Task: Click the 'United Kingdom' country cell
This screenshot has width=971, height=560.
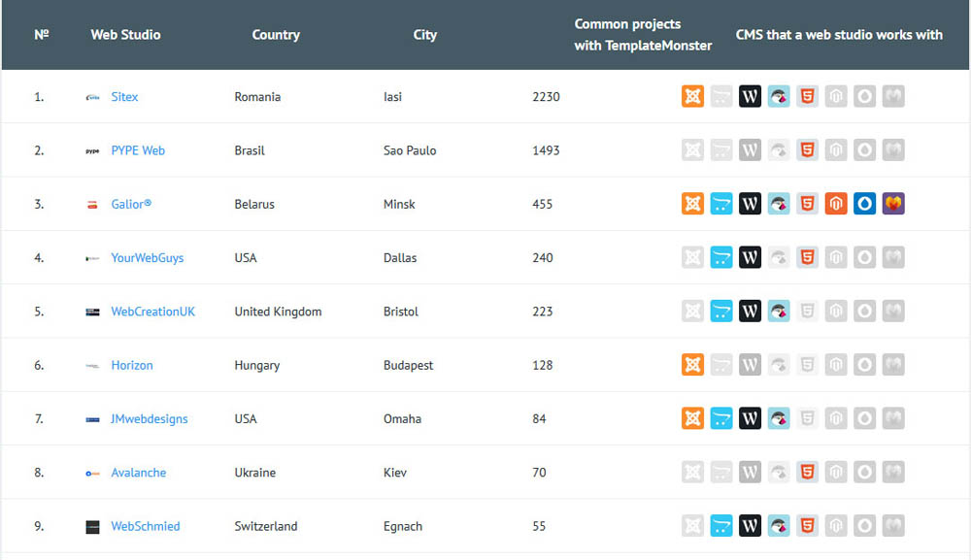Action: [278, 312]
